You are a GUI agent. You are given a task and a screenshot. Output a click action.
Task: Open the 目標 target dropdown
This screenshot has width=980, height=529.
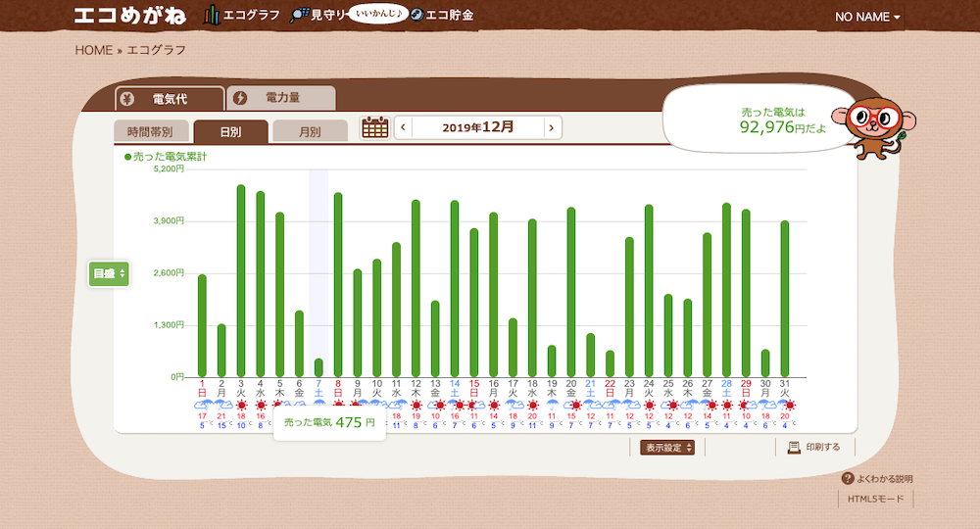[x=109, y=273]
